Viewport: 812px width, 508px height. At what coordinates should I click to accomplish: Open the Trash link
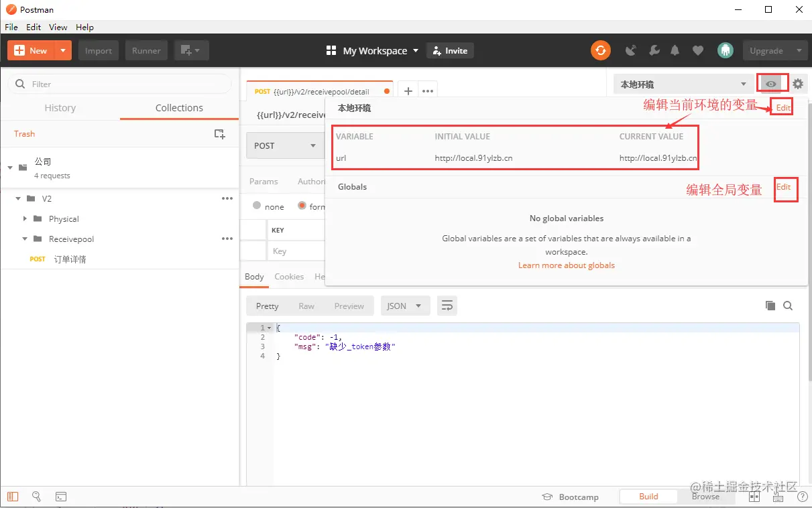pyautogui.click(x=24, y=134)
